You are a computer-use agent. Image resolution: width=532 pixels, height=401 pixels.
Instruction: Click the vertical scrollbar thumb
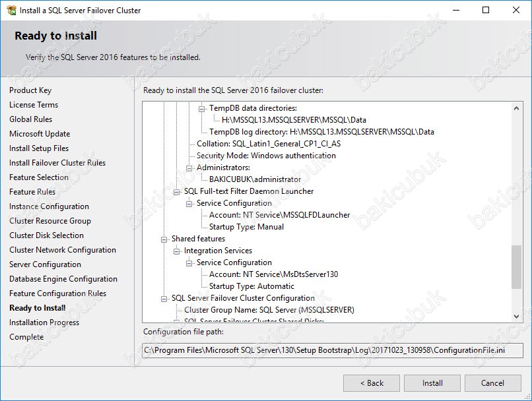(516, 267)
